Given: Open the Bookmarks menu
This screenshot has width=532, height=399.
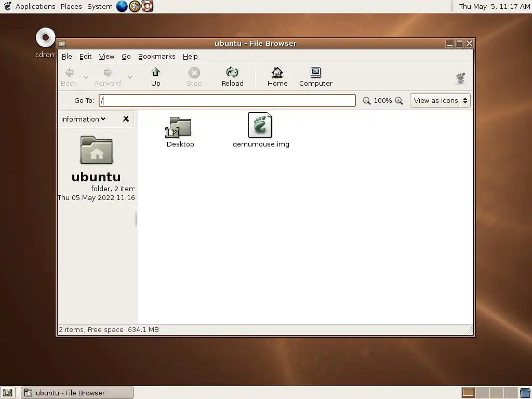Looking at the screenshot, I should (x=157, y=56).
